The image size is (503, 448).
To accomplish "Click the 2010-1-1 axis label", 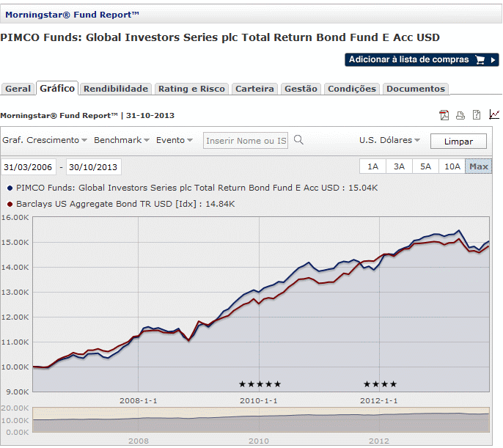I will tap(259, 400).
